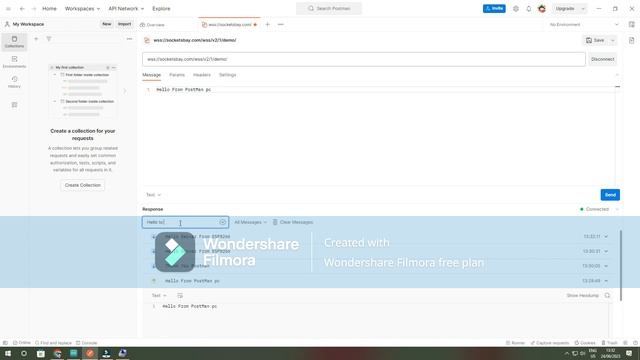Open the documentation icon in right sidebar
Viewport: 640px width, 360px height.
click(631, 40)
